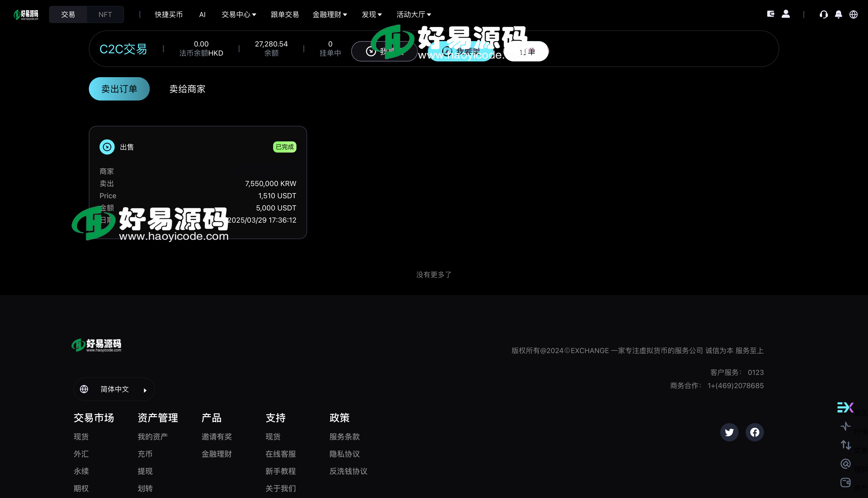The image size is (868, 498).
Task: Click the language globe icon in top bar
Action: [854, 14]
